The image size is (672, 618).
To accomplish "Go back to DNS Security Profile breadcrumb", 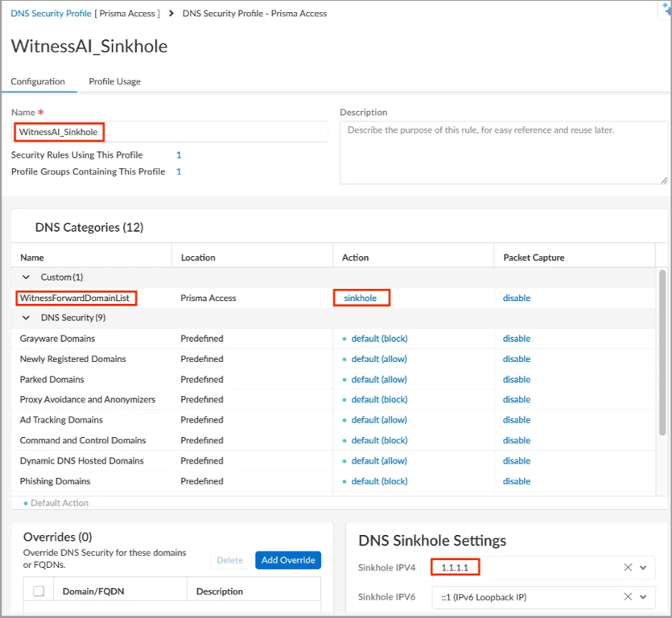I will [x=51, y=14].
